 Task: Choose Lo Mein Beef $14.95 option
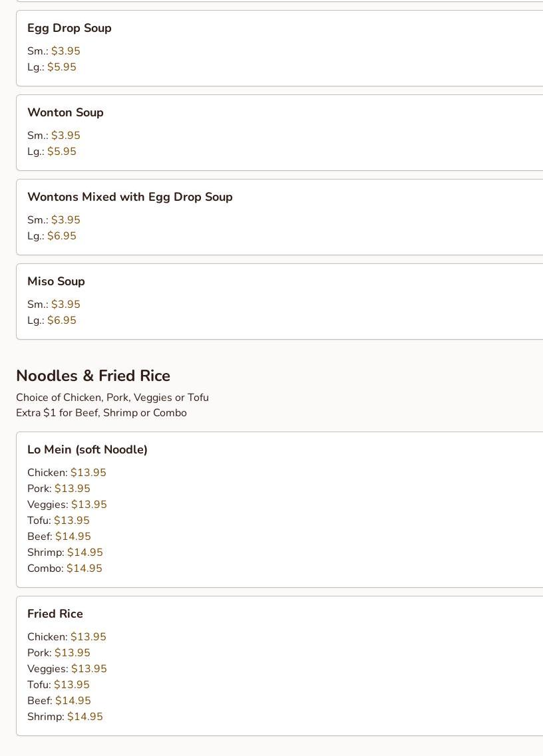(x=73, y=537)
